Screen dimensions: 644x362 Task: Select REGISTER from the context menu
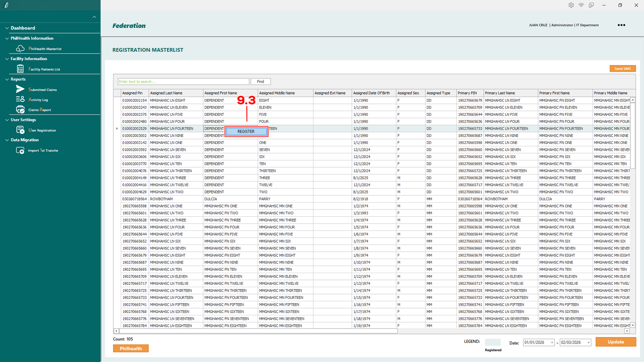(246, 132)
